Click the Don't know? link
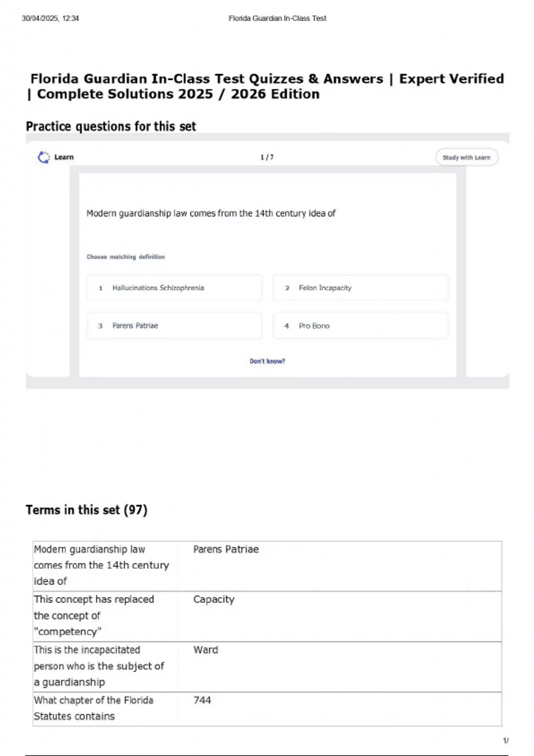The height and width of the screenshot is (756, 534). pyautogui.click(x=267, y=361)
